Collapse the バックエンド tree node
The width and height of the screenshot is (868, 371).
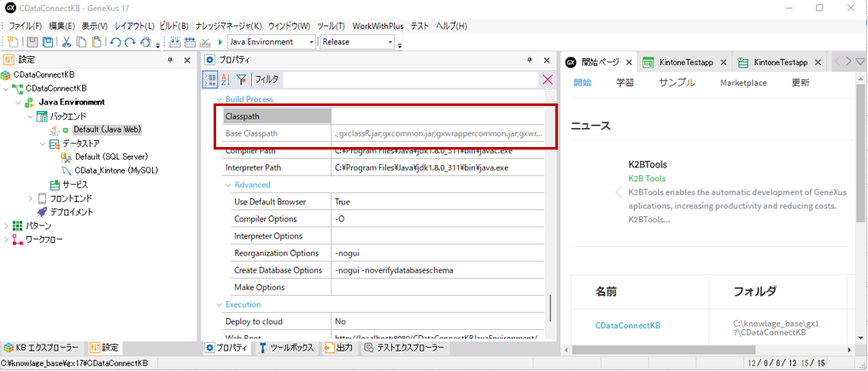31,116
